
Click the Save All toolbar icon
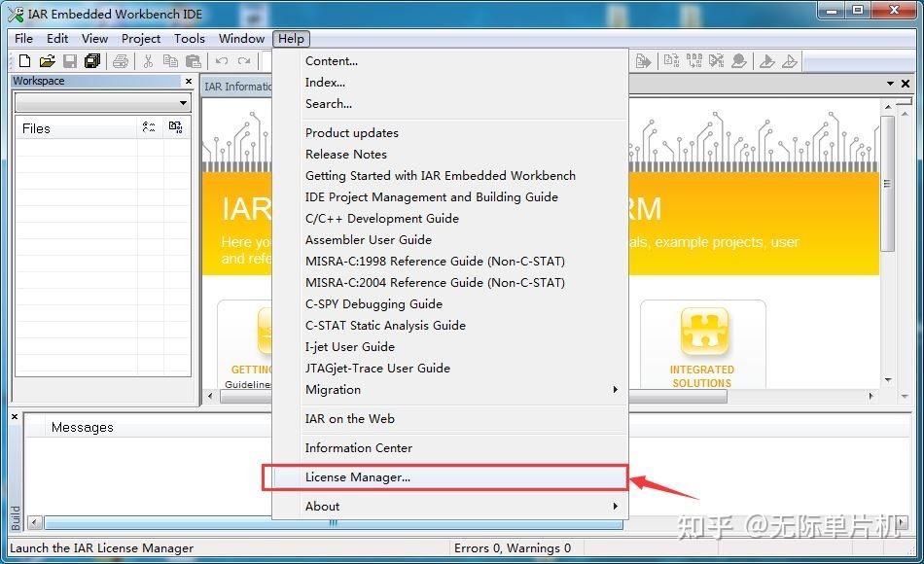click(91, 60)
